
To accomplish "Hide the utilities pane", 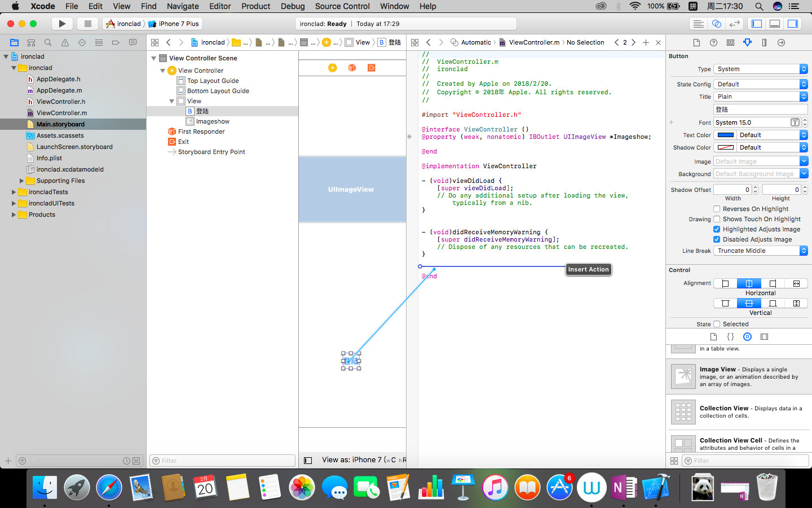I will click(793, 24).
